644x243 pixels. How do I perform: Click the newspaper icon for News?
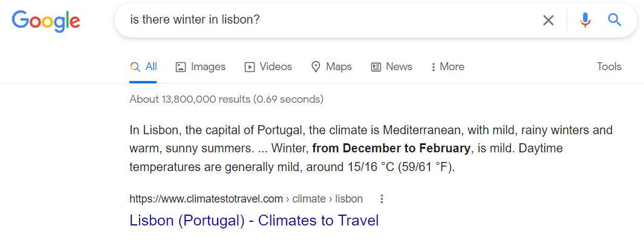pyautogui.click(x=376, y=67)
